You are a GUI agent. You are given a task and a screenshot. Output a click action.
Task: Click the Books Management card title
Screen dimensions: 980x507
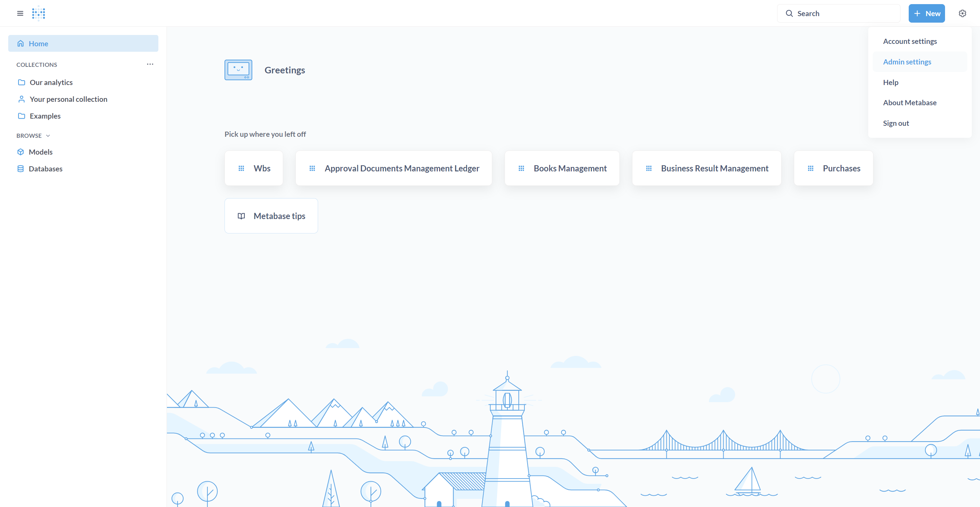570,168
